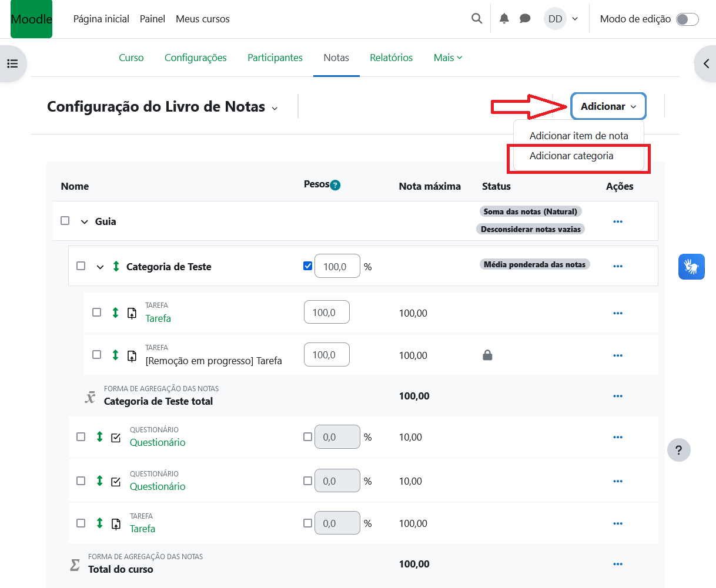
Task: Click the search magnifier icon
Action: (x=477, y=19)
